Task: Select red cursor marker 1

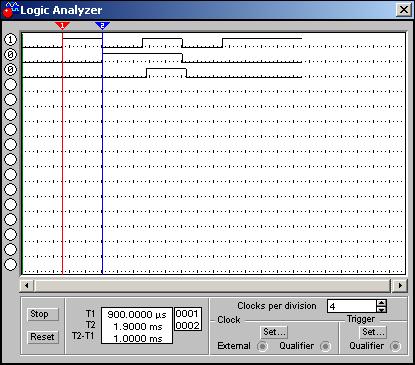Action: (x=62, y=26)
